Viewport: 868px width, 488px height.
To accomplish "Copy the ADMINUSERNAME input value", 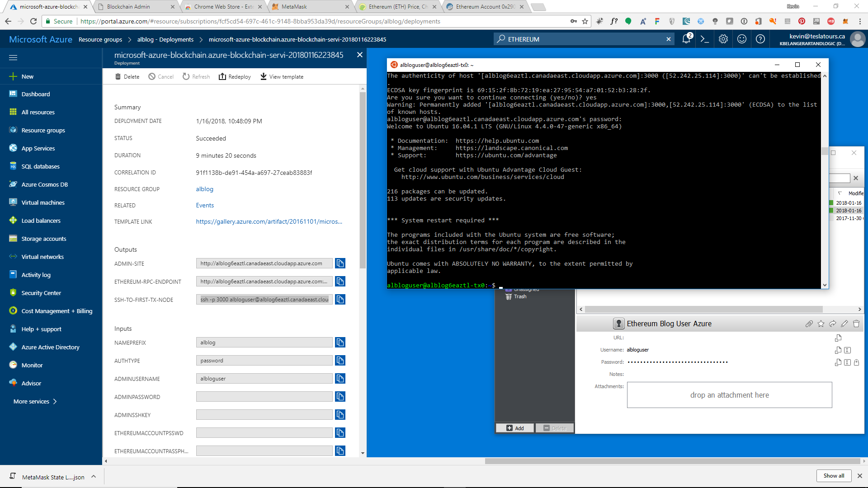I will 340,378.
